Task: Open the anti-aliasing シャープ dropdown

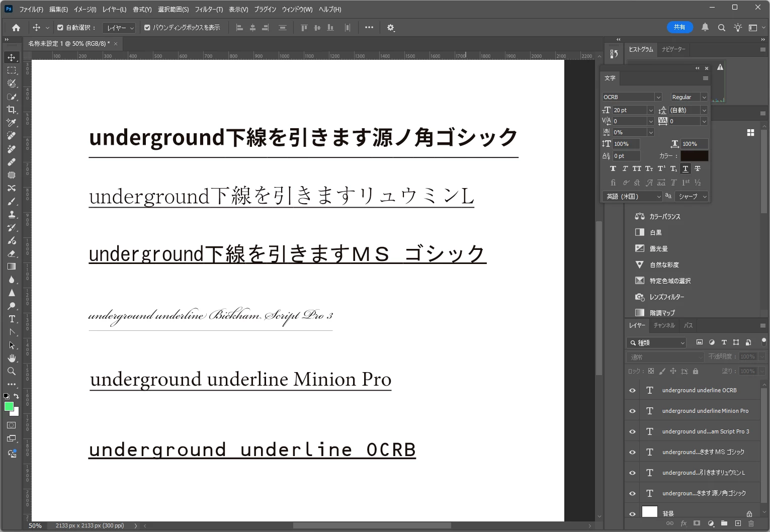Action: tap(692, 197)
